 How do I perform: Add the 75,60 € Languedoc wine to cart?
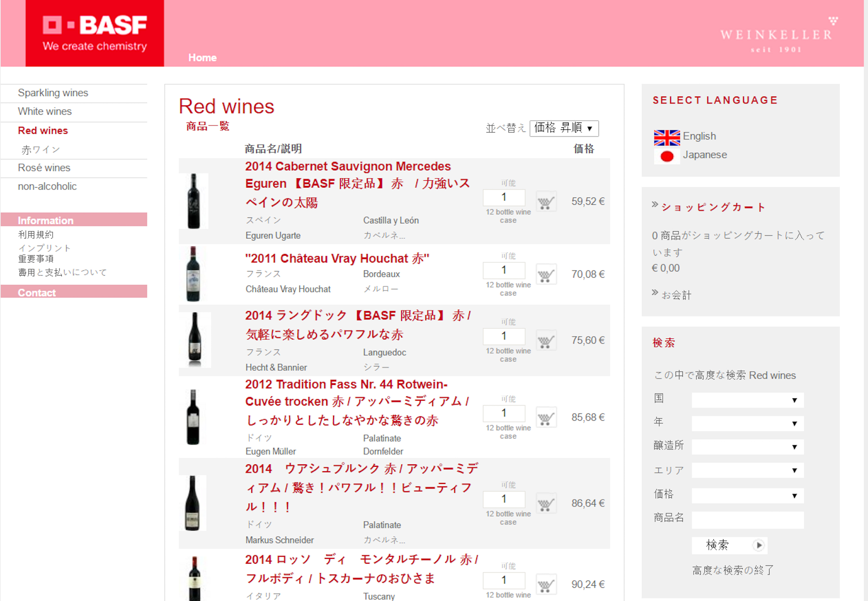pos(546,340)
